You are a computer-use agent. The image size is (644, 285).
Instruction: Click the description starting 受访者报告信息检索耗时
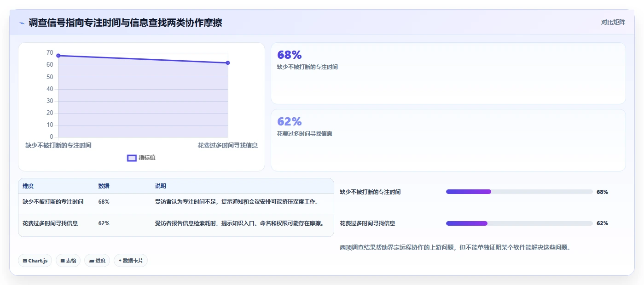point(239,223)
